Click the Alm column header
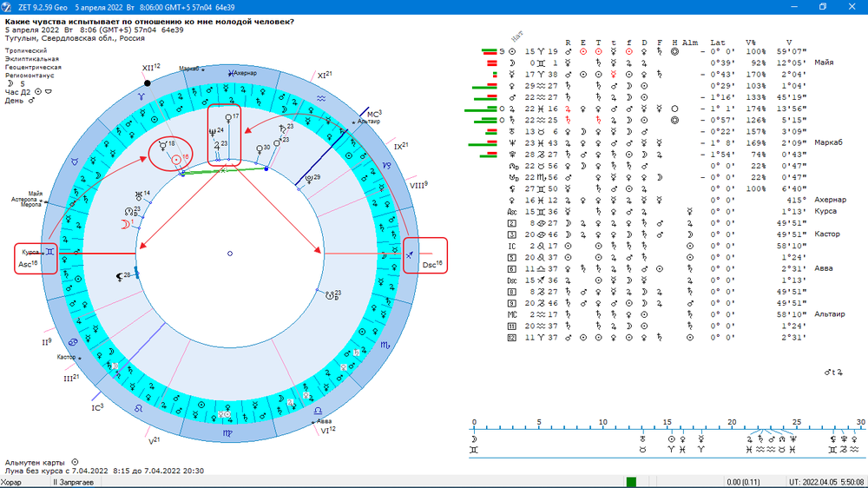The height and width of the screenshot is (488, 868). [x=690, y=43]
